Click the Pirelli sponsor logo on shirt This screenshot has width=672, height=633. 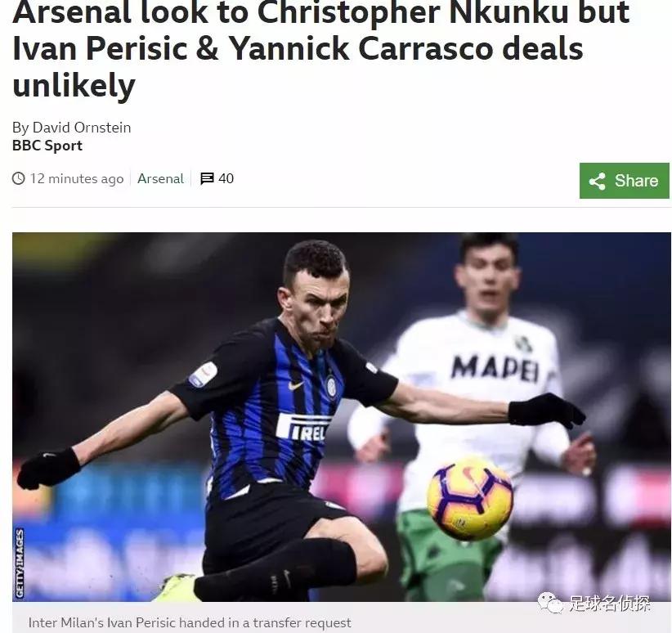click(x=302, y=427)
